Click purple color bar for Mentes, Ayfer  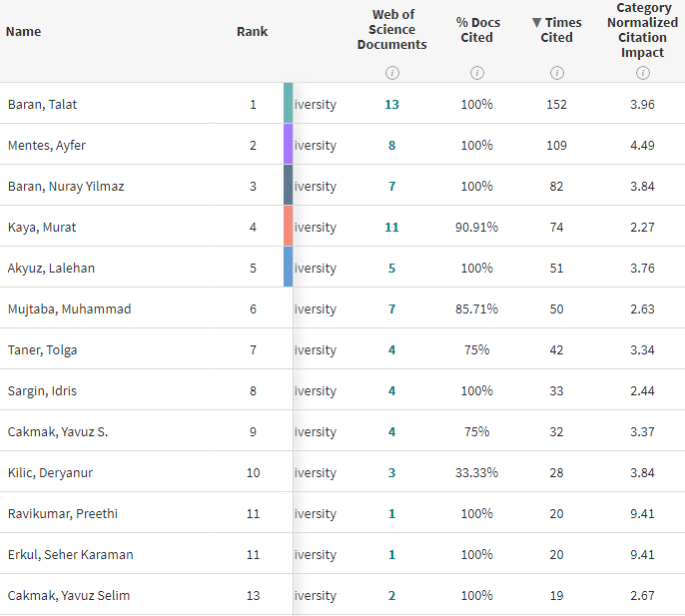tap(289, 145)
